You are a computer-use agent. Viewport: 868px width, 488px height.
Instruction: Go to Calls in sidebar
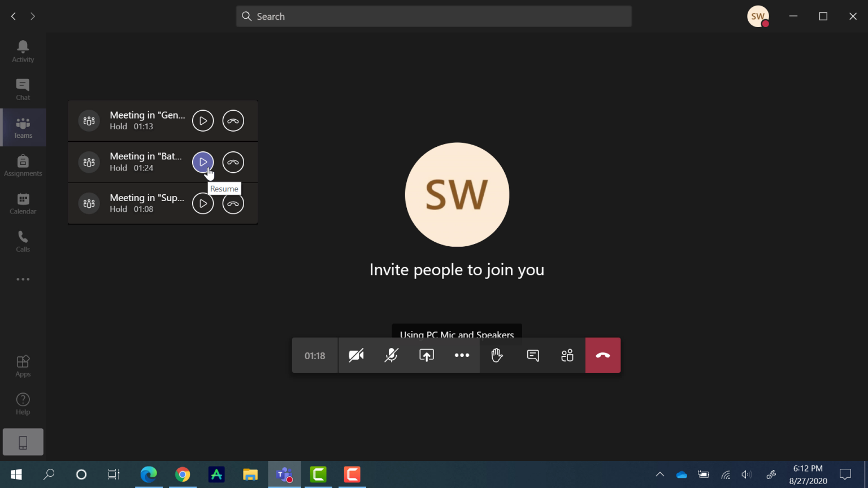(23, 241)
